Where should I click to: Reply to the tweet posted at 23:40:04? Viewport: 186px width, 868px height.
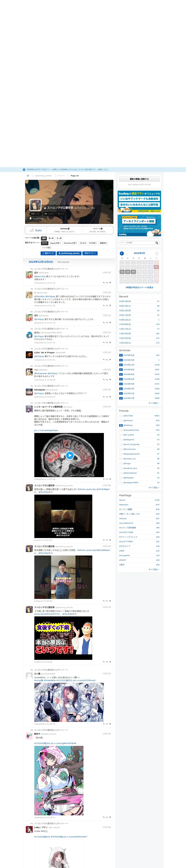pos(104,601)
